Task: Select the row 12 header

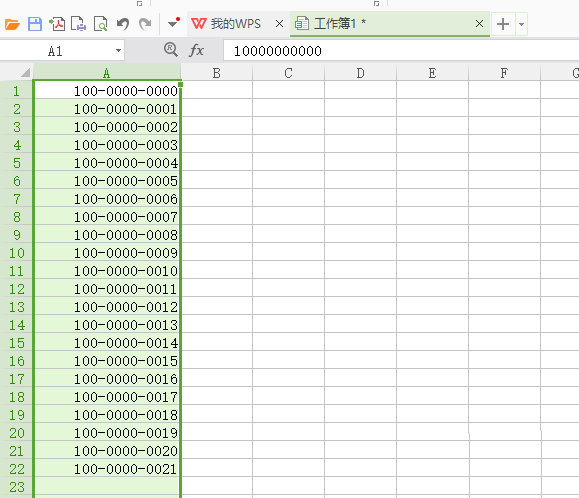Action: [17, 289]
